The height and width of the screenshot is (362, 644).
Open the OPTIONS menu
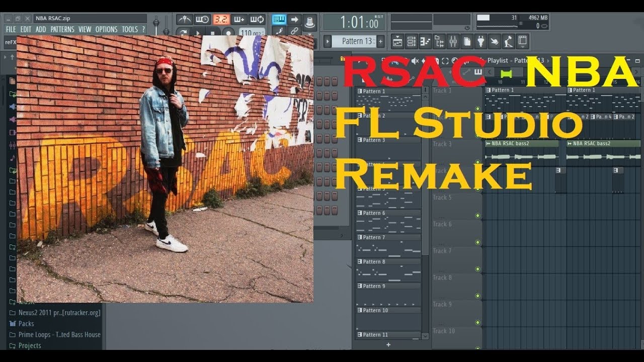[107, 30]
